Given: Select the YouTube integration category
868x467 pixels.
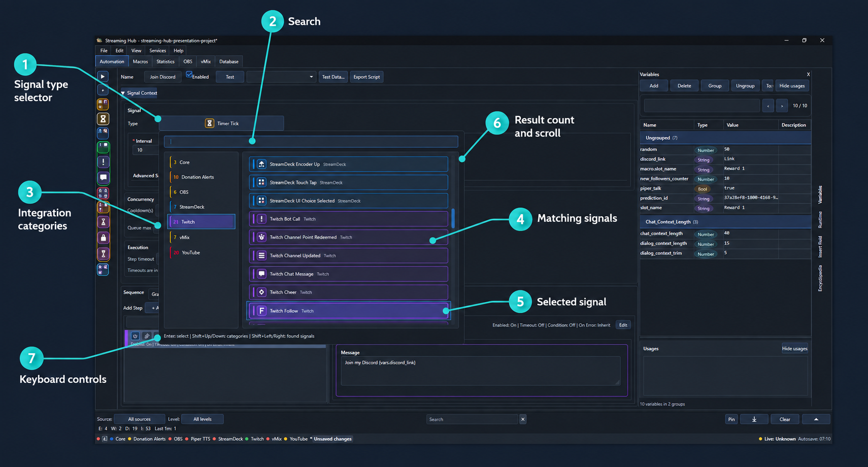Looking at the screenshot, I should pyautogui.click(x=202, y=252).
